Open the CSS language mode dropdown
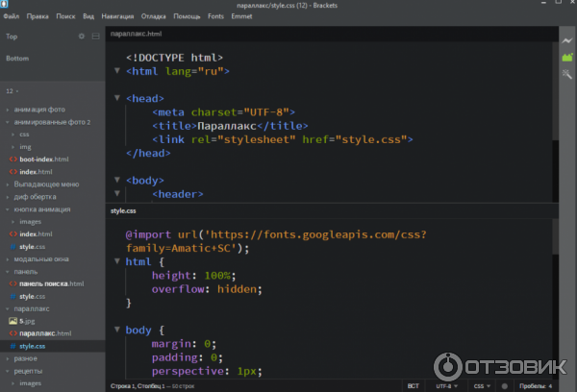Screen dimensions: 577x392 tap(480, 385)
